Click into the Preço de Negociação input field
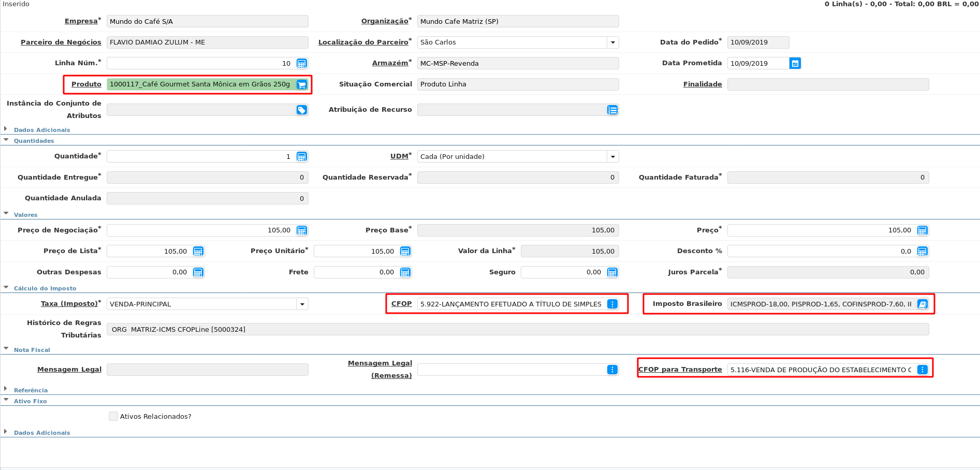The width and height of the screenshot is (980, 470). (199, 230)
